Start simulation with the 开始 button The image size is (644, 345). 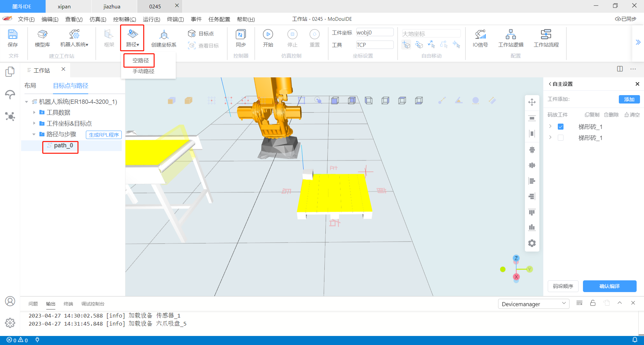coord(268,34)
